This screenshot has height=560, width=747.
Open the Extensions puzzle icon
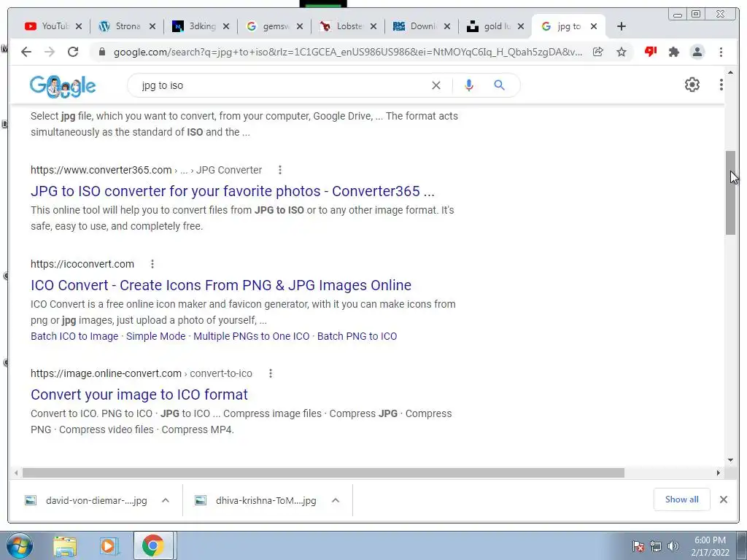pyautogui.click(x=673, y=52)
